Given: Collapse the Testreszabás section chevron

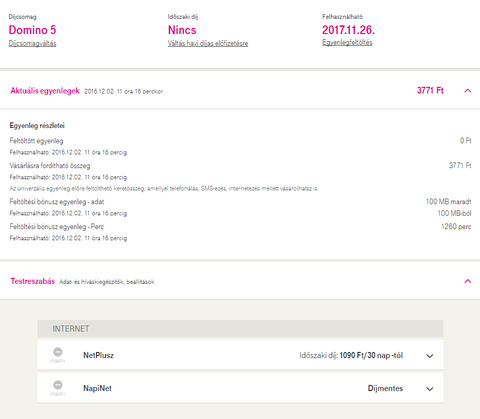Looking at the screenshot, I should [x=468, y=281].
